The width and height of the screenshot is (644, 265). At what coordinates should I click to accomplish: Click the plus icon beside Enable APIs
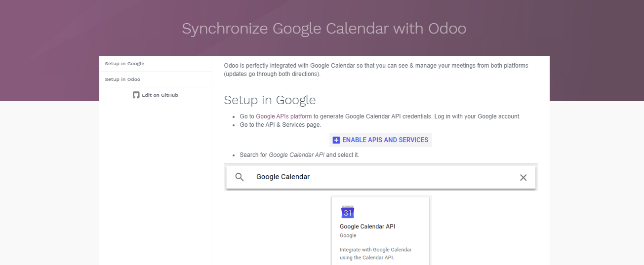pyautogui.click(x=336, y=140)
